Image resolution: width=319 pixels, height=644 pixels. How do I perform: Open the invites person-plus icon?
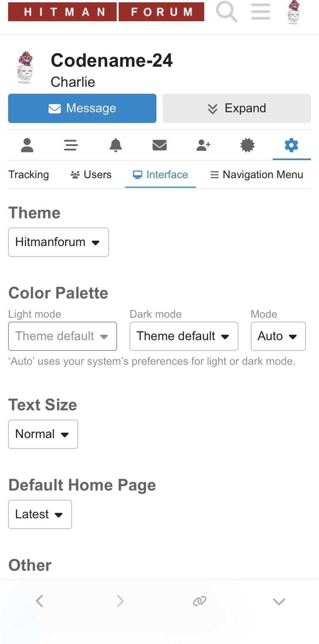point(203,145)
